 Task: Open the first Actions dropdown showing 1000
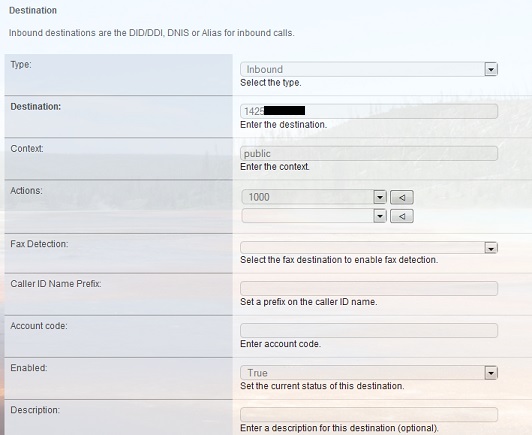click(x=314, y=197)
